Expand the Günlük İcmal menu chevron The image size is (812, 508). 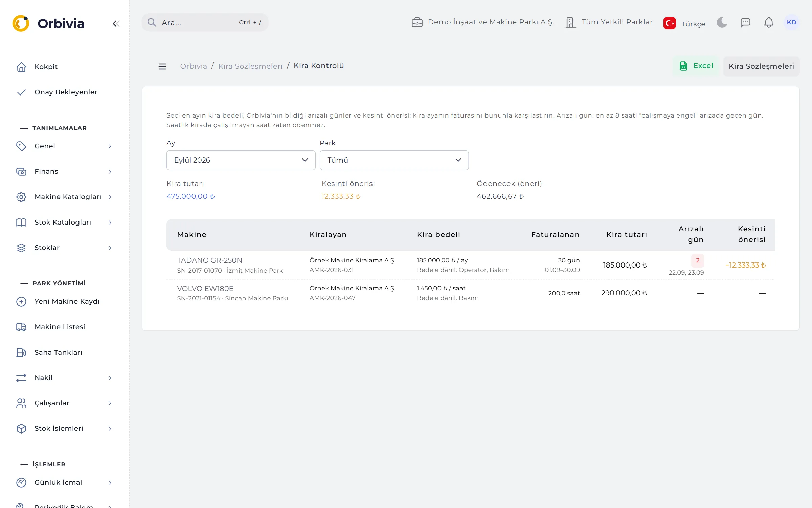click(x=110, y=482)
